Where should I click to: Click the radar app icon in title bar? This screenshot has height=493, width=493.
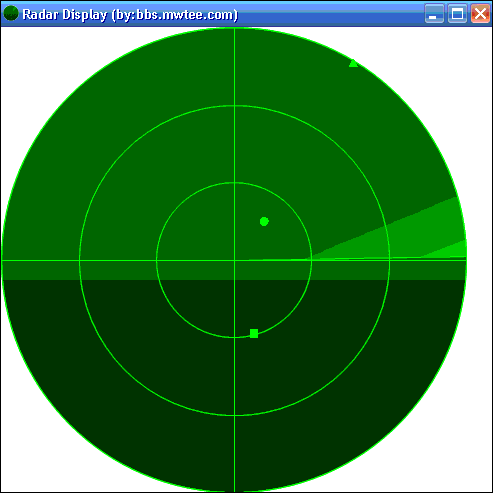pyautogui.click(x=11, y=13)
